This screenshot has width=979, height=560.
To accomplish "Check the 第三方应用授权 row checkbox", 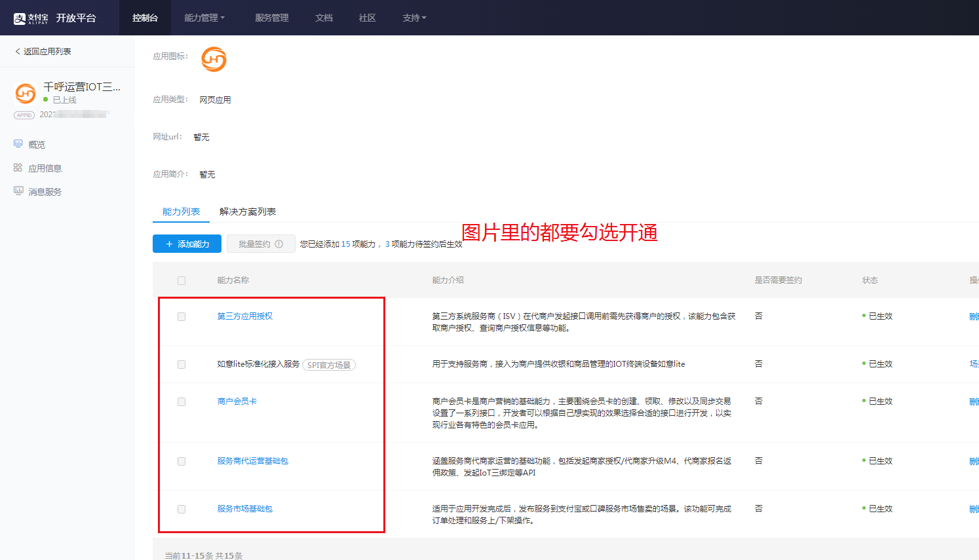I will (182, 316).
